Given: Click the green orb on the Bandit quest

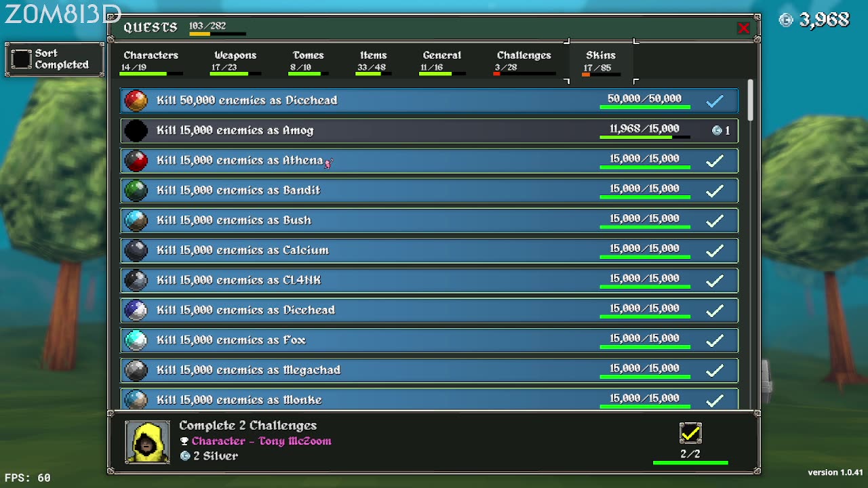Looking at the screenshot, I should click(136, 190).
